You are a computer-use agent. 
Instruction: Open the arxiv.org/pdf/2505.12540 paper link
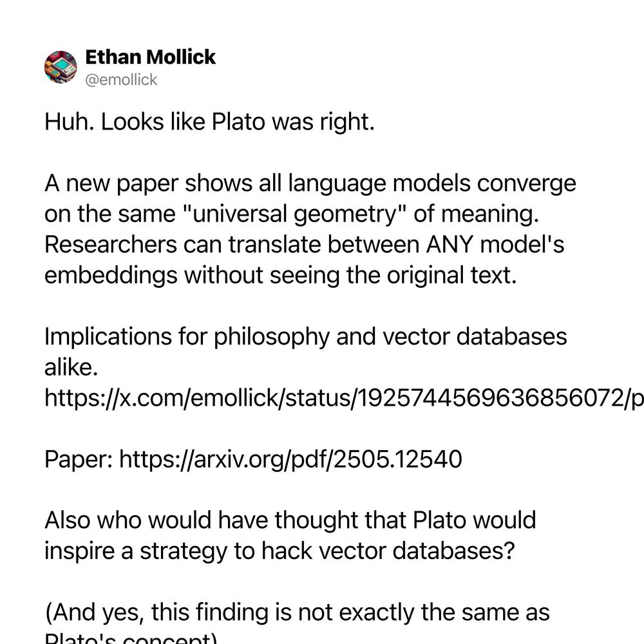coord(290,459)
